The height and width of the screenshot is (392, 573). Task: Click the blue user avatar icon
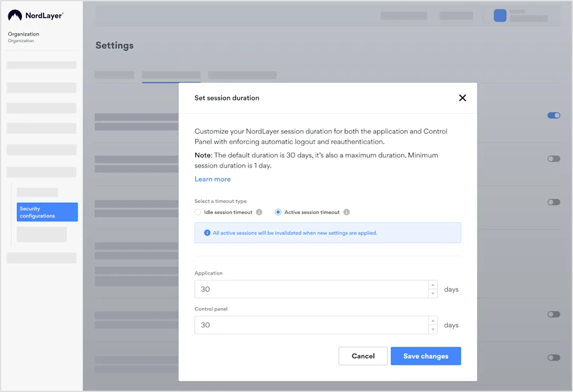500,15
